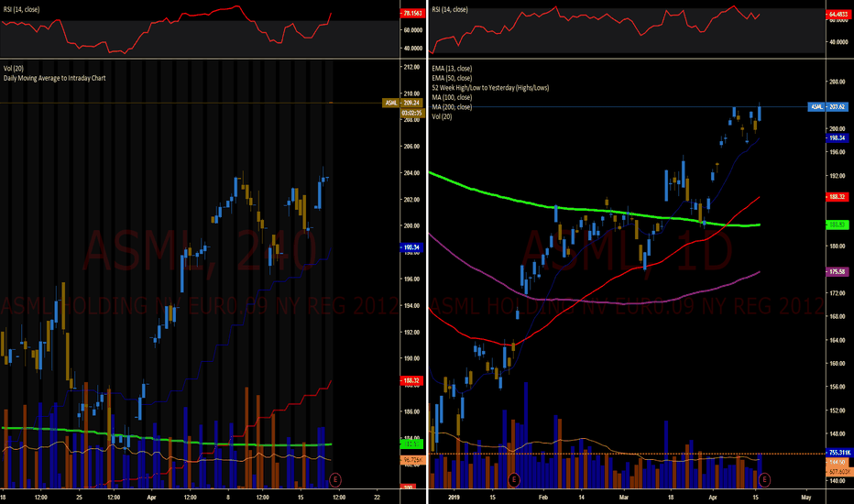Click the red 188.32 label on daily chart axis
This screenshot has height=504, width=854.
(x=838, y=197)
